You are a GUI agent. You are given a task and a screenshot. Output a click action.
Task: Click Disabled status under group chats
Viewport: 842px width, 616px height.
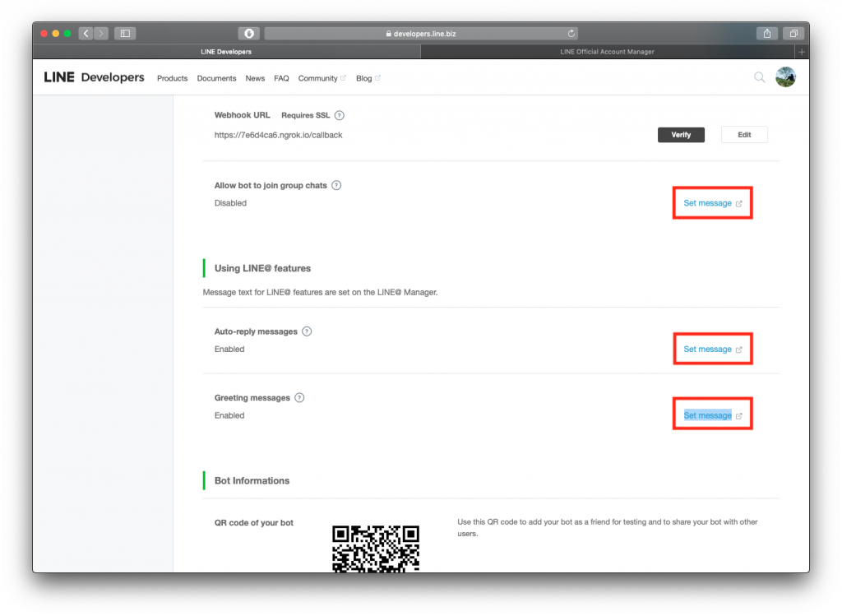[230, 203]
